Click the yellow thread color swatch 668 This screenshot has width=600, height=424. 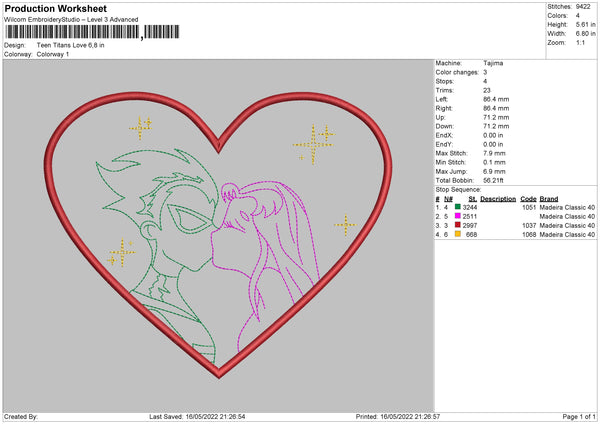(457, 234)
